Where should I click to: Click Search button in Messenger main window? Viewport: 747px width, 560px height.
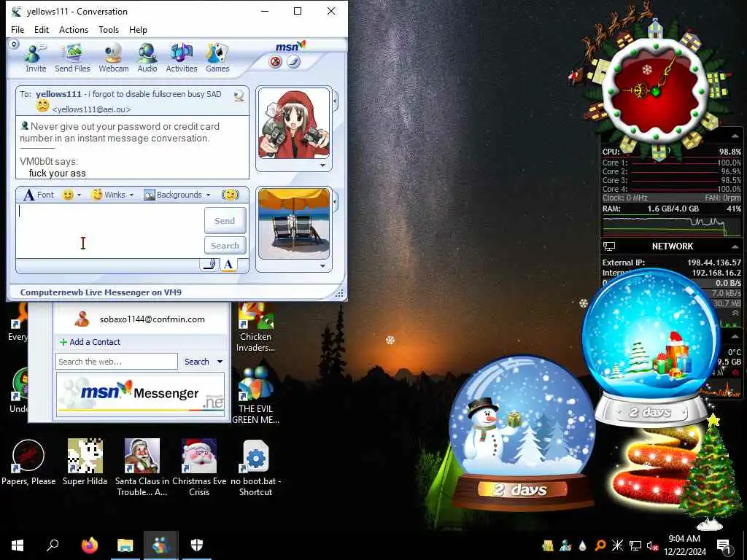pos(197,362)
